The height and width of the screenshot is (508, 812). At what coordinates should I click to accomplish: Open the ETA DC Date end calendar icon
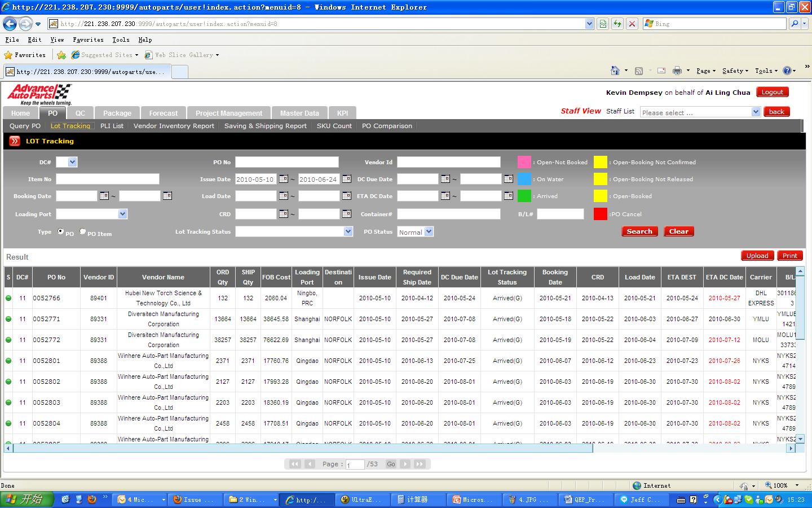(509, 196)
